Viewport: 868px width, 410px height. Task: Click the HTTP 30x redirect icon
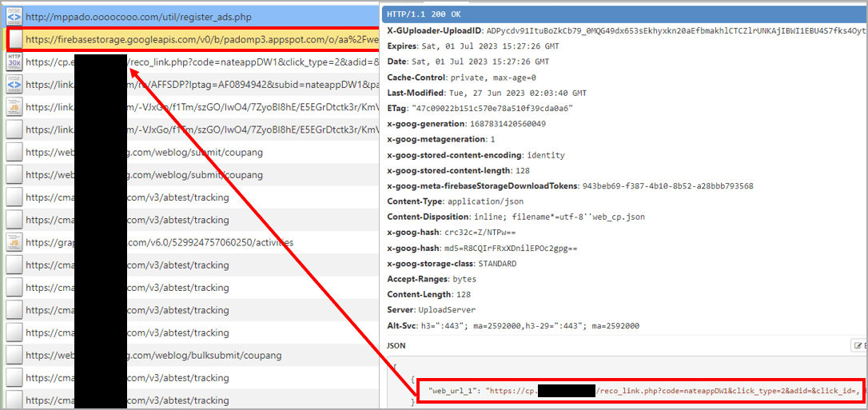(14, 62)
